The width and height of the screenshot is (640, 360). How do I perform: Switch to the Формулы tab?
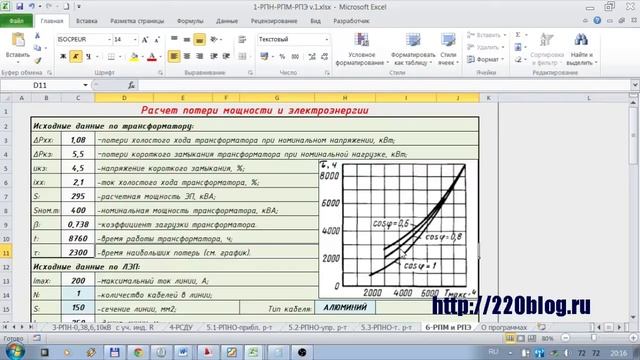click(190, 21)
